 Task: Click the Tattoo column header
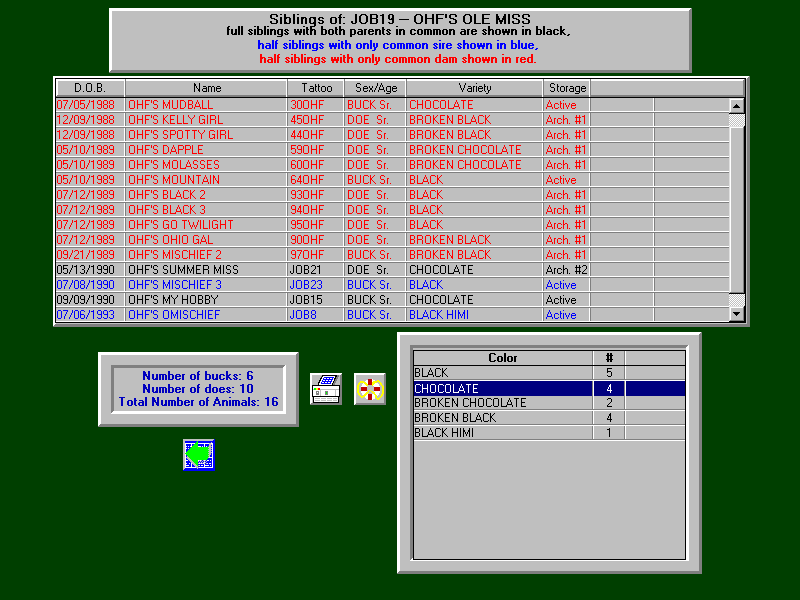pyautogui.click(x=316, y=88)
